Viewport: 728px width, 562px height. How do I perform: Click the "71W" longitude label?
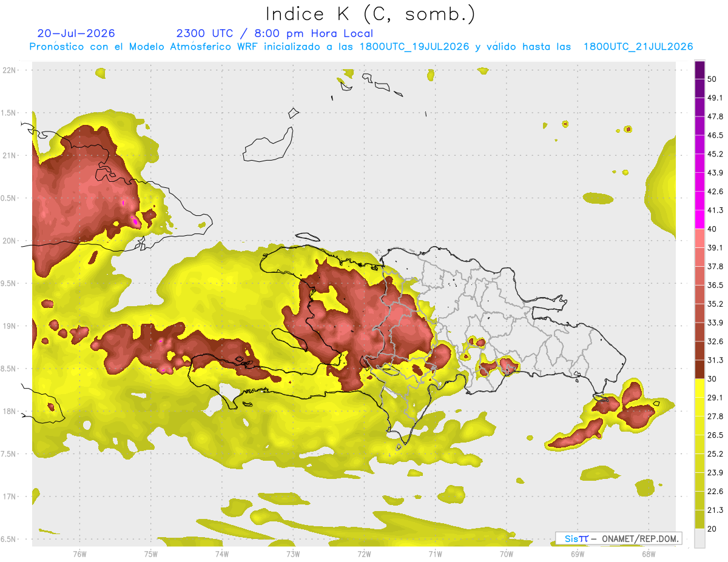(435, 554)
